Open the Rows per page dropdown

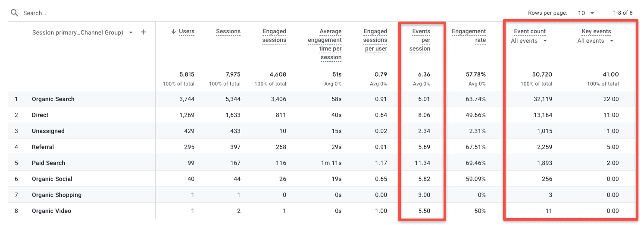coord(586,13)
